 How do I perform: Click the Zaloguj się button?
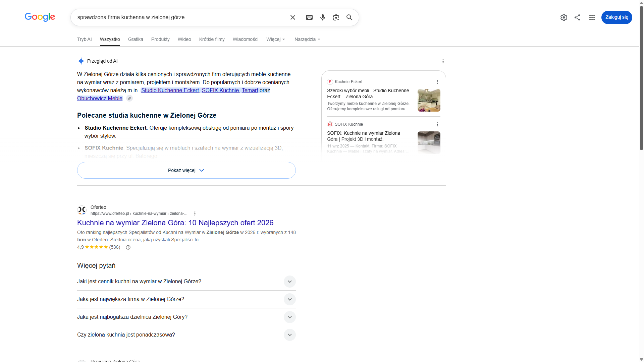[616, 17]
